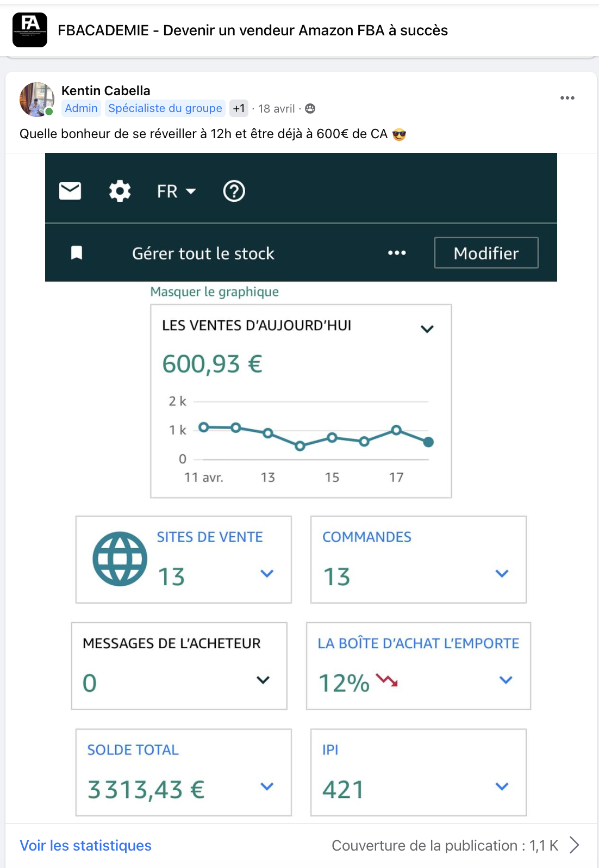Open the FR language dropdown
599x868 pixels.
coord(176,191)
